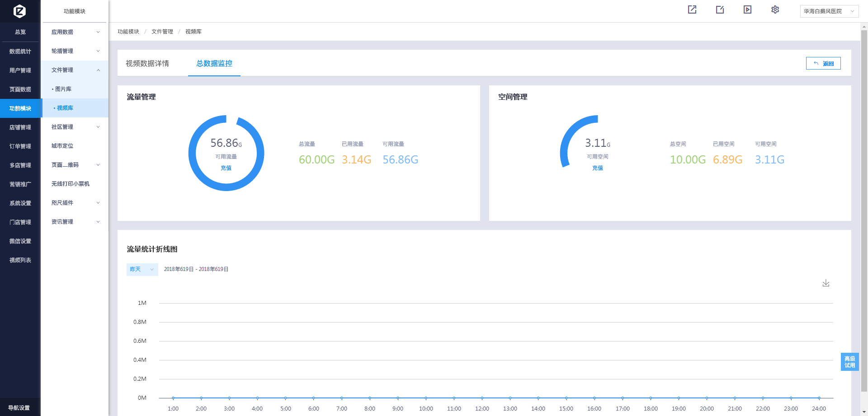Select the 总数据监控 tab

coord(214,63)
